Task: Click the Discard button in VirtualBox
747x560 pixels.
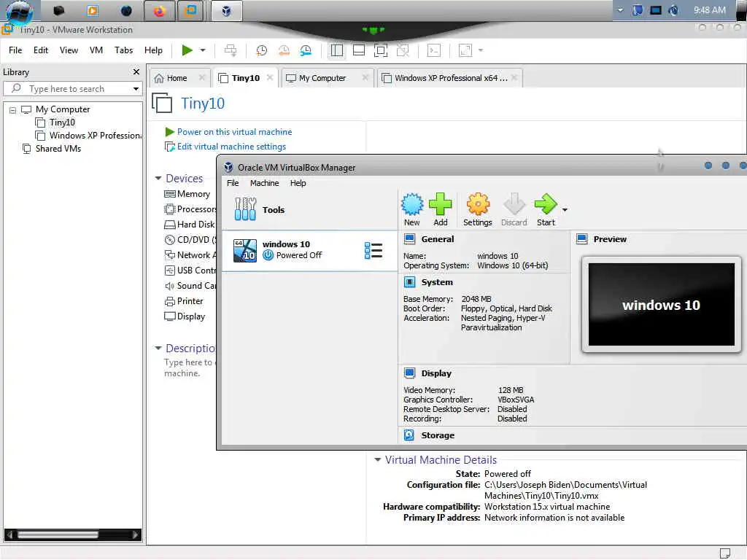Action: pos(514,209)
